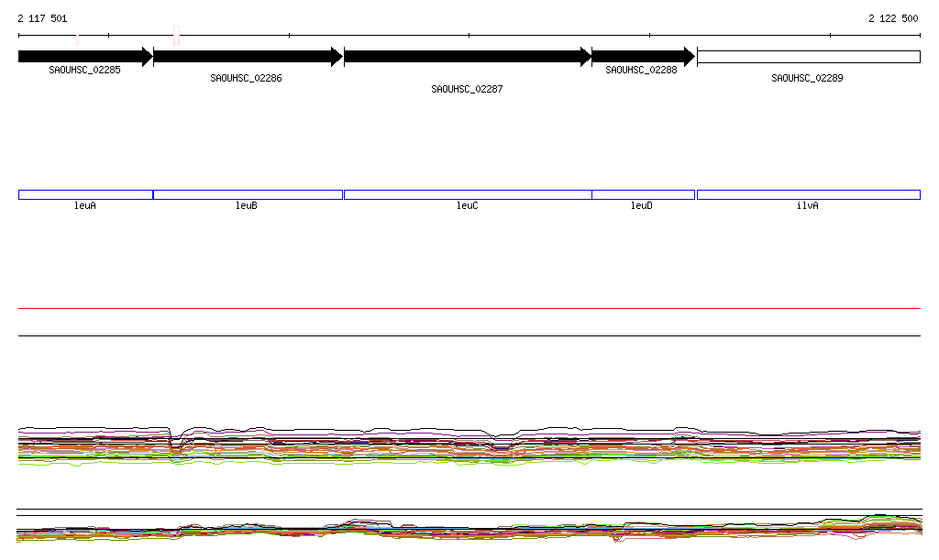Click the ilvA gene name label

807,206
